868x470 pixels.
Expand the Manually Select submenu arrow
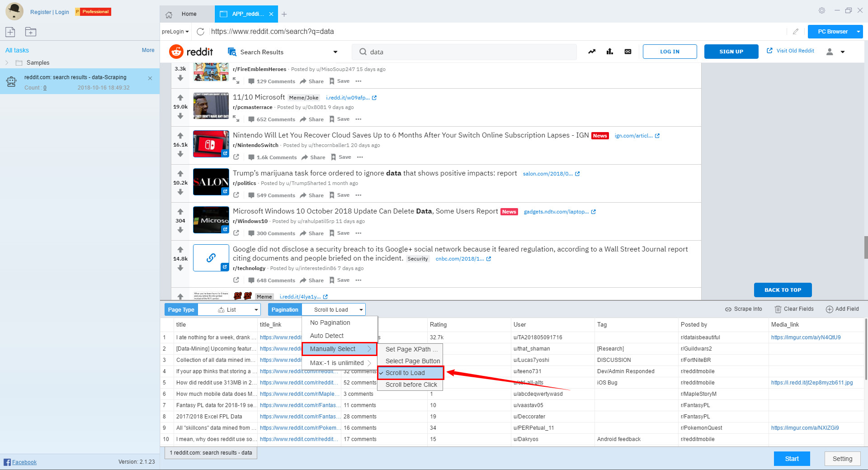click(x=369, y=349)
